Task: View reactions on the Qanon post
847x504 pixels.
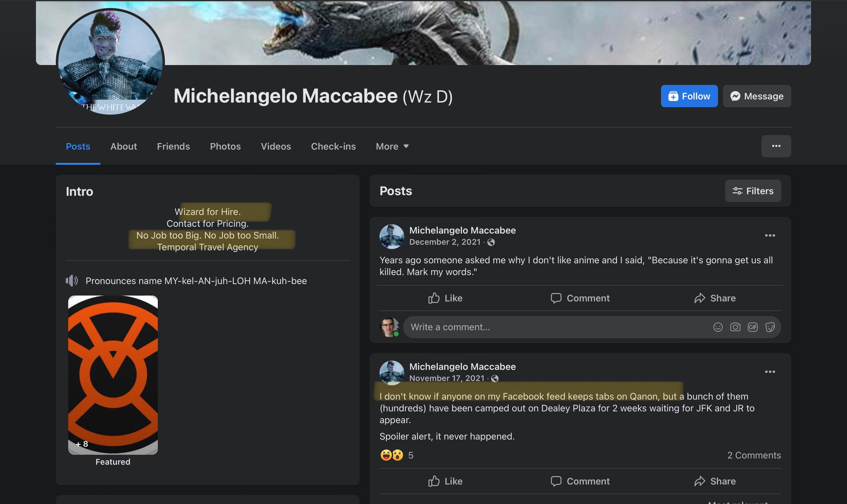Action: pyautogui.click(x=392, y=455)
